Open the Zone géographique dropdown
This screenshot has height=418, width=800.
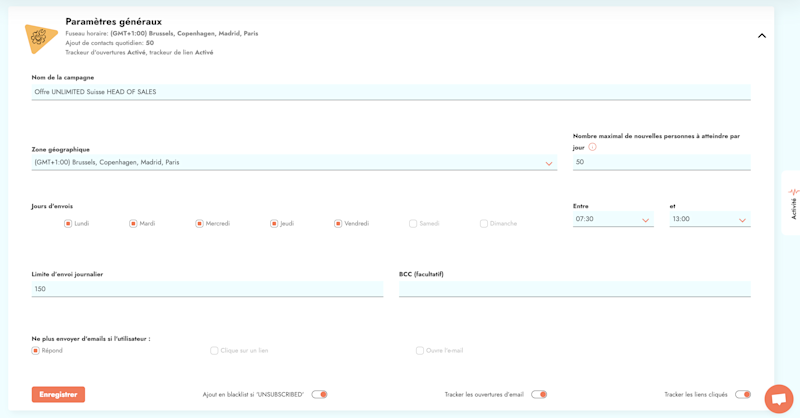pyautogui.click(x=294, y=162)
